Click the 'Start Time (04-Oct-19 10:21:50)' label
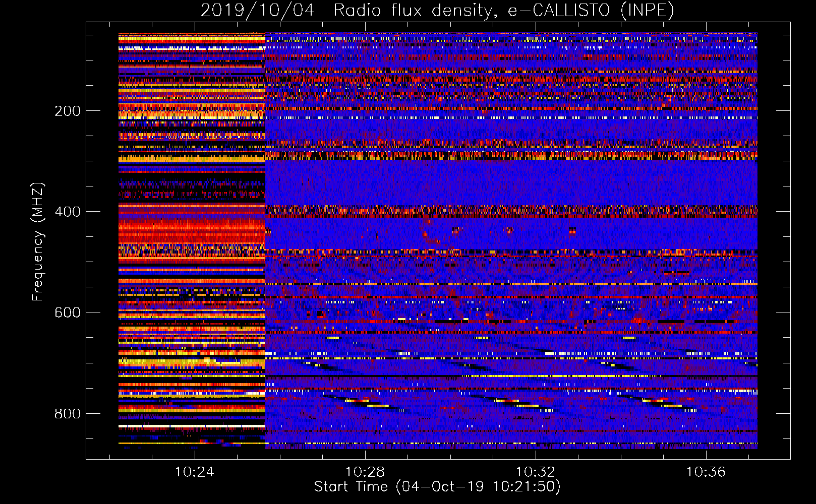The image size is (816, 504). tap(437, 487)
